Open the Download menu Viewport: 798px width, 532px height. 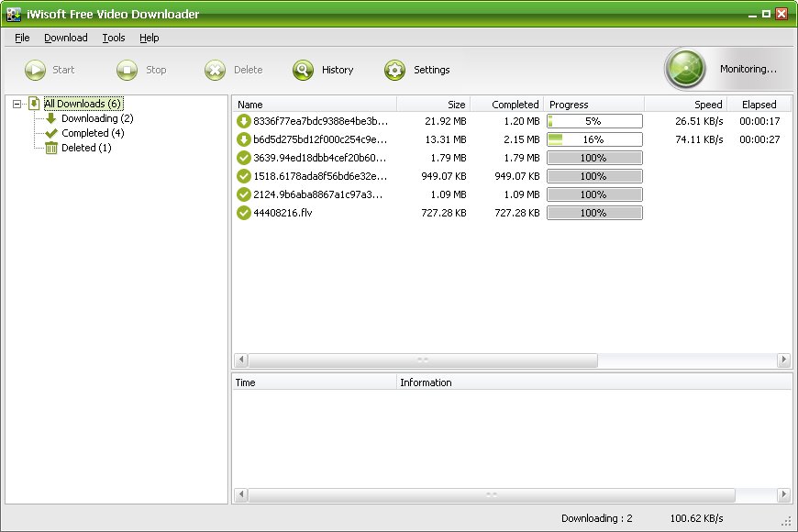tap(66, 38)
